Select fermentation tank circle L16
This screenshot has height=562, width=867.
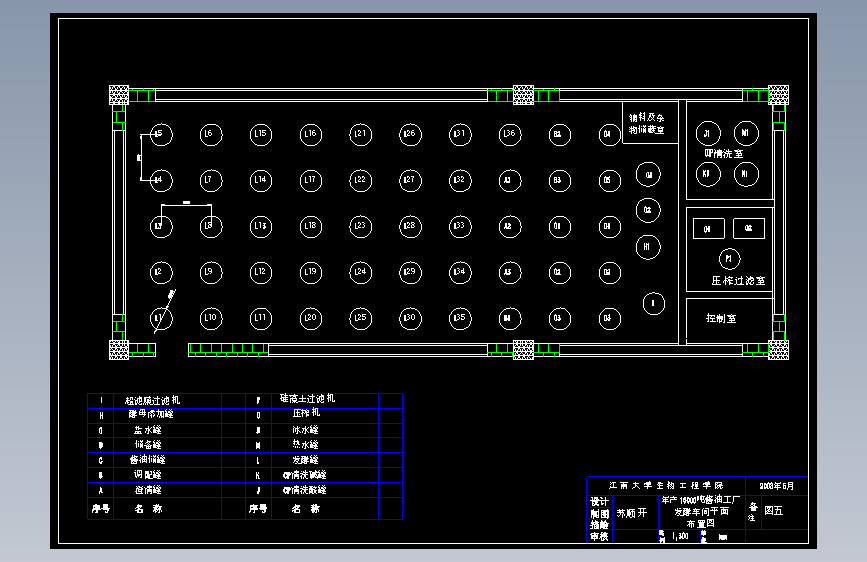point(311,134)
